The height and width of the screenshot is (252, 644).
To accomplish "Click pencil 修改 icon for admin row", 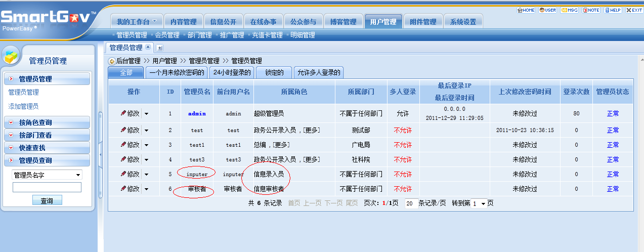I will 123,113.
